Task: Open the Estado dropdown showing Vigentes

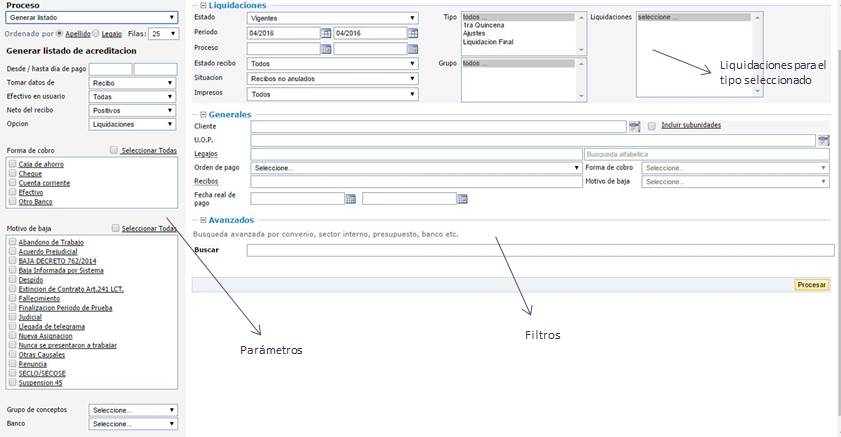Action: coord(332,18)
